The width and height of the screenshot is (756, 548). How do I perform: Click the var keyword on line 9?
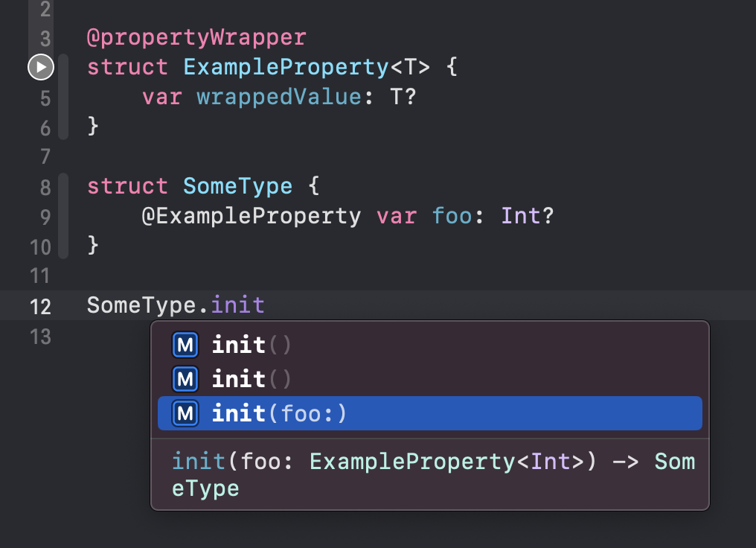(x=397, y=215)
